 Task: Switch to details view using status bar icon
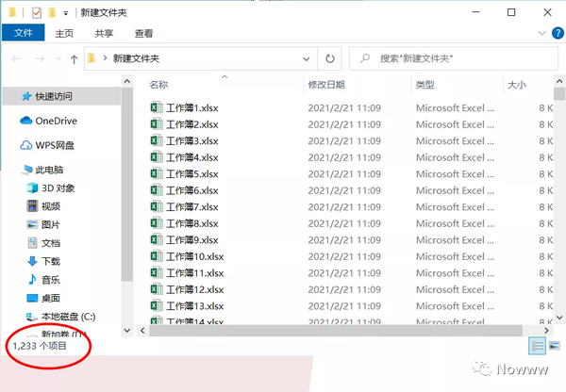(x=537, y=346)
